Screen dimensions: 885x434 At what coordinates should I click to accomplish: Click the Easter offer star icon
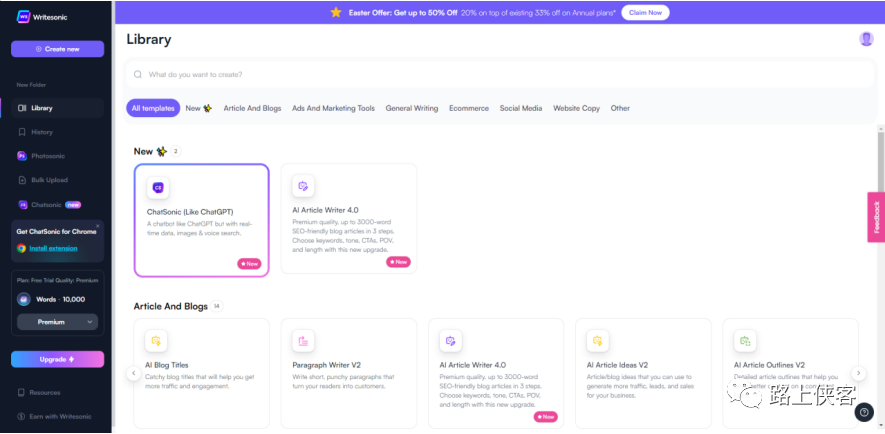coord(336,12)
